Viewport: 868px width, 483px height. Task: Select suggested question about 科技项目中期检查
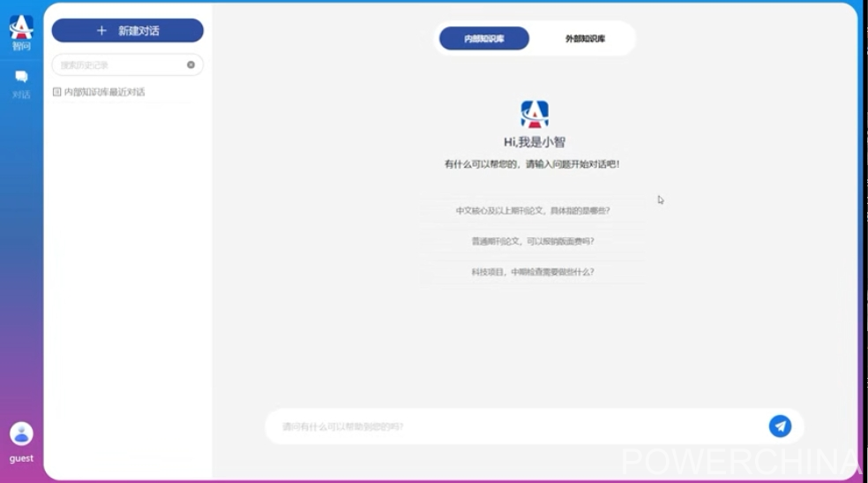click(x=533, y=272)
